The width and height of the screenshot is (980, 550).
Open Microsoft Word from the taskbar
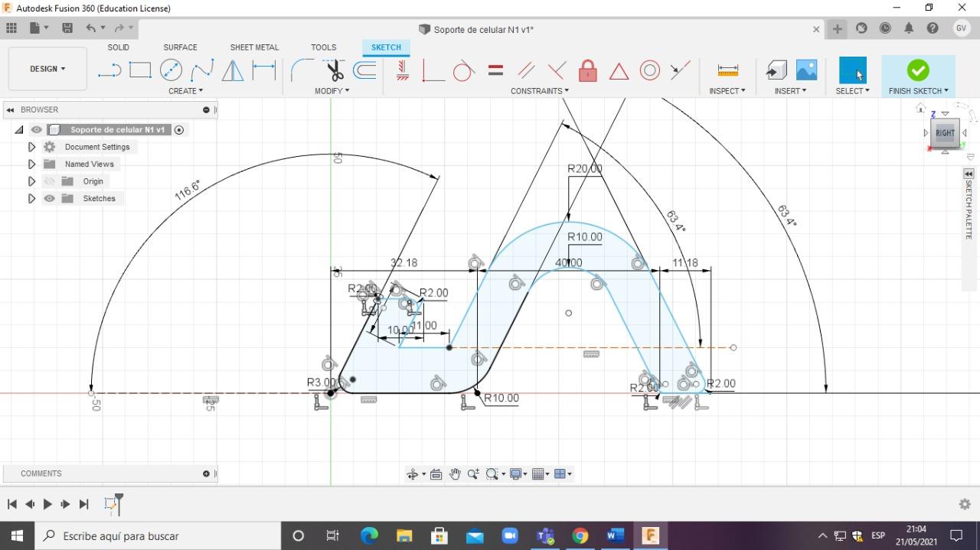(616, 535)
